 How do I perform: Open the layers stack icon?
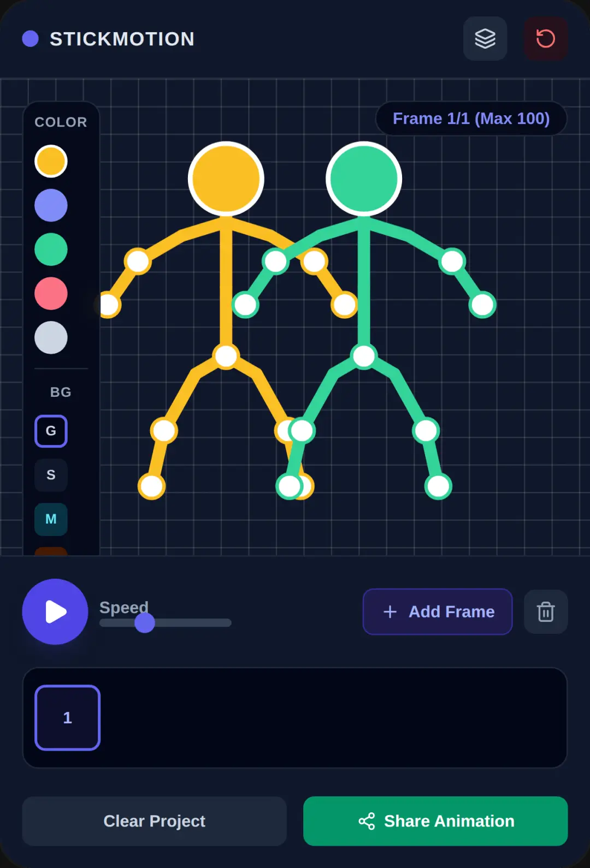pos(485,39)
